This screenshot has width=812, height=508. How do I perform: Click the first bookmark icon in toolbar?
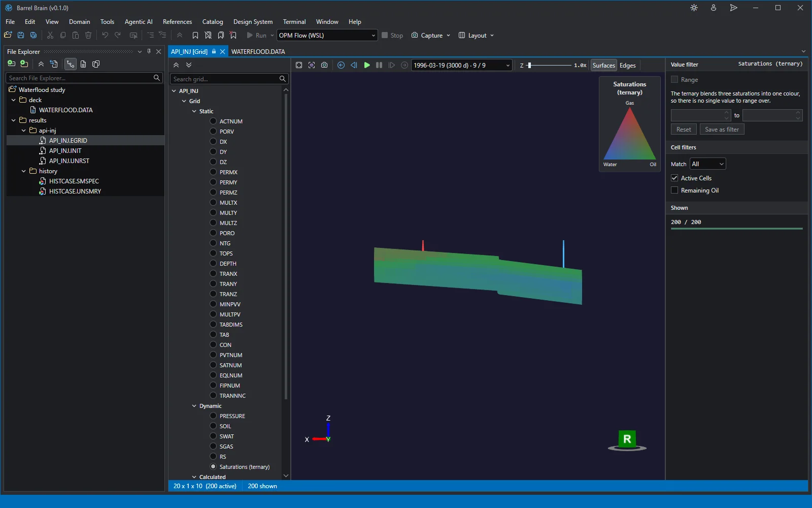click(195, 35)
